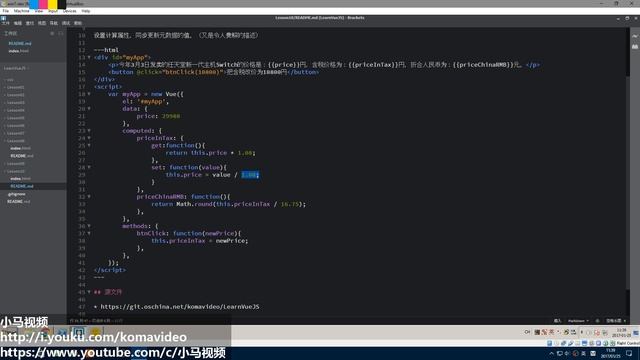Open Live Preview lightning icon

click(635, 36)
